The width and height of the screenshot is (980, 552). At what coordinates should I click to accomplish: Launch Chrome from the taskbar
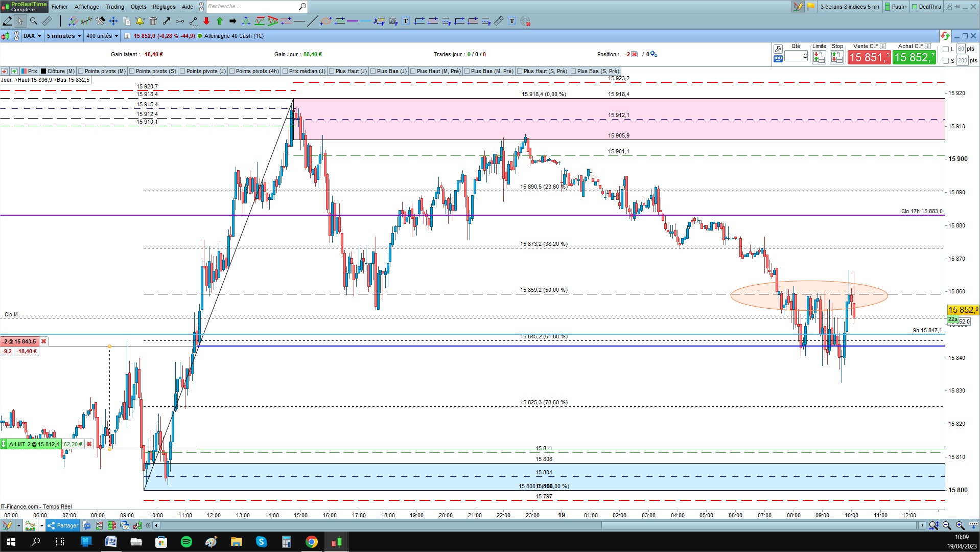pos(312,542)
